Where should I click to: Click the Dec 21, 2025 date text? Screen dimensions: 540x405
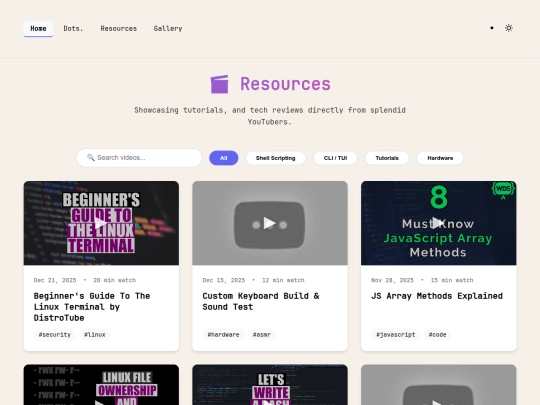click(55, 280)
